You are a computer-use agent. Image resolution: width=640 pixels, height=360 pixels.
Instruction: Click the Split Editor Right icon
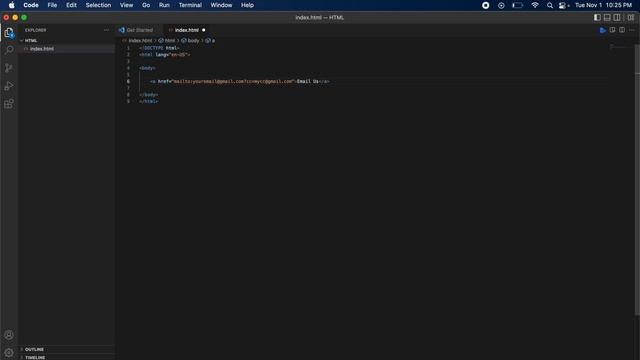pos(622,30)
